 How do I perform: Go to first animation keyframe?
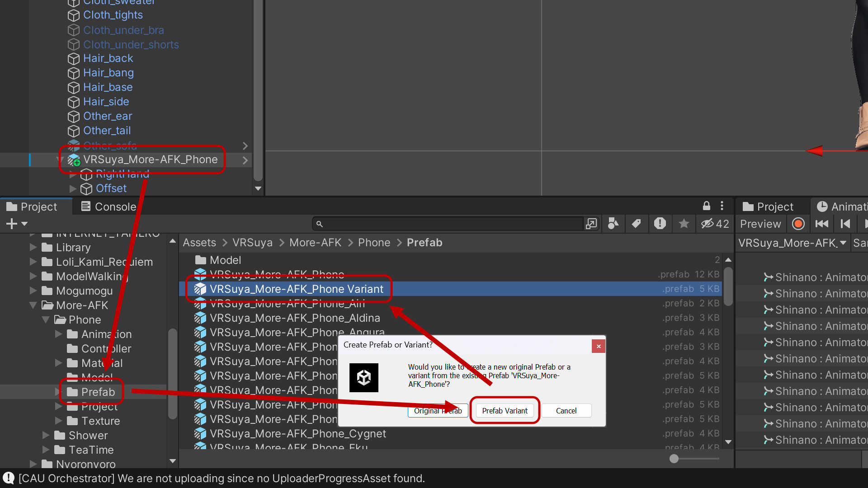(821, 224)
